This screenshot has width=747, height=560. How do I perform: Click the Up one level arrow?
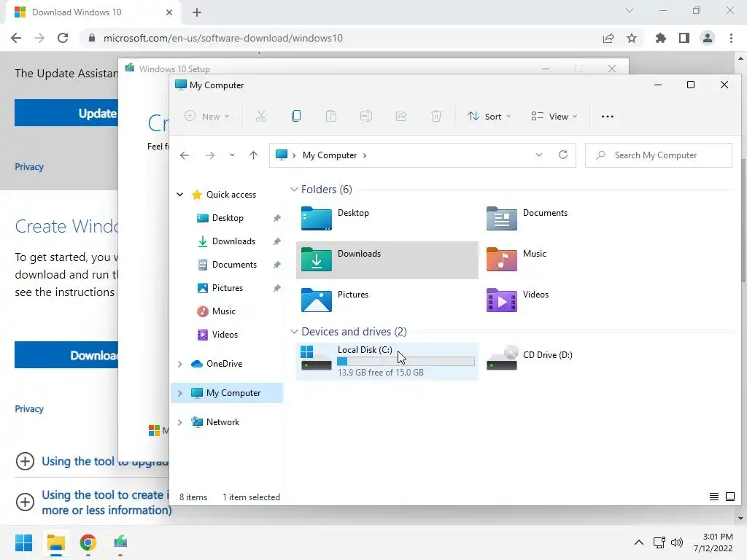[253, 155]
